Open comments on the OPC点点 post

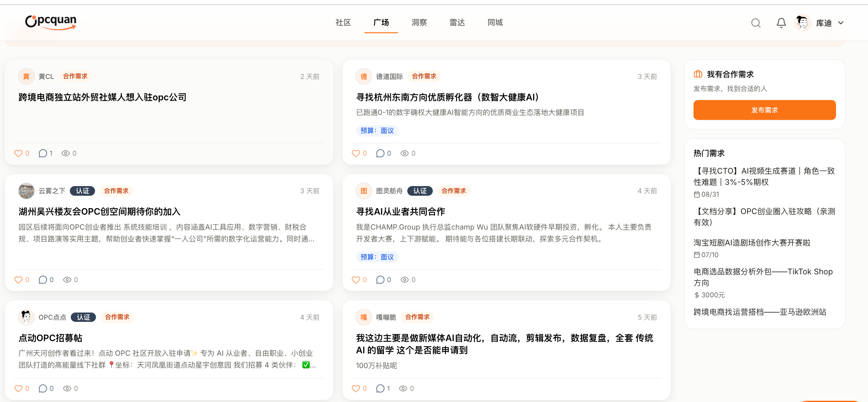click(43, 389)
